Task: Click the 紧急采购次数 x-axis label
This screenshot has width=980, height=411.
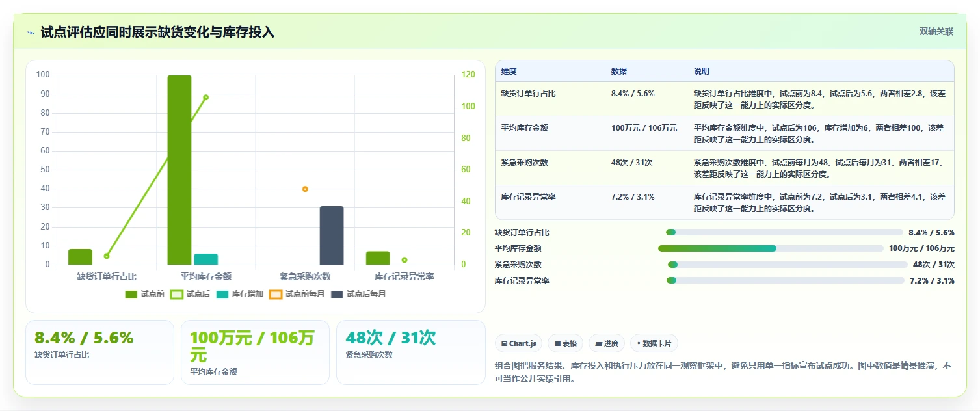Action: pyautogui.click(x=305, y=276)
